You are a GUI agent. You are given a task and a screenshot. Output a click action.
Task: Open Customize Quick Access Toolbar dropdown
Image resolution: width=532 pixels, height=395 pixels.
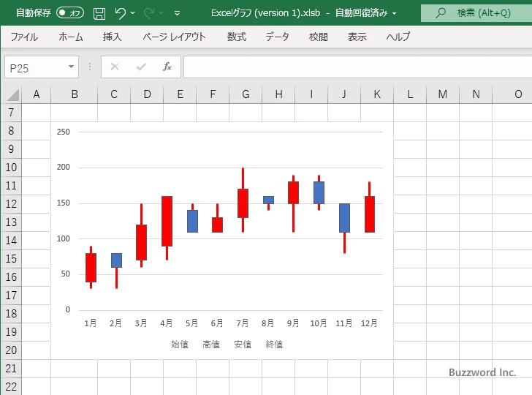click(177, 13)
